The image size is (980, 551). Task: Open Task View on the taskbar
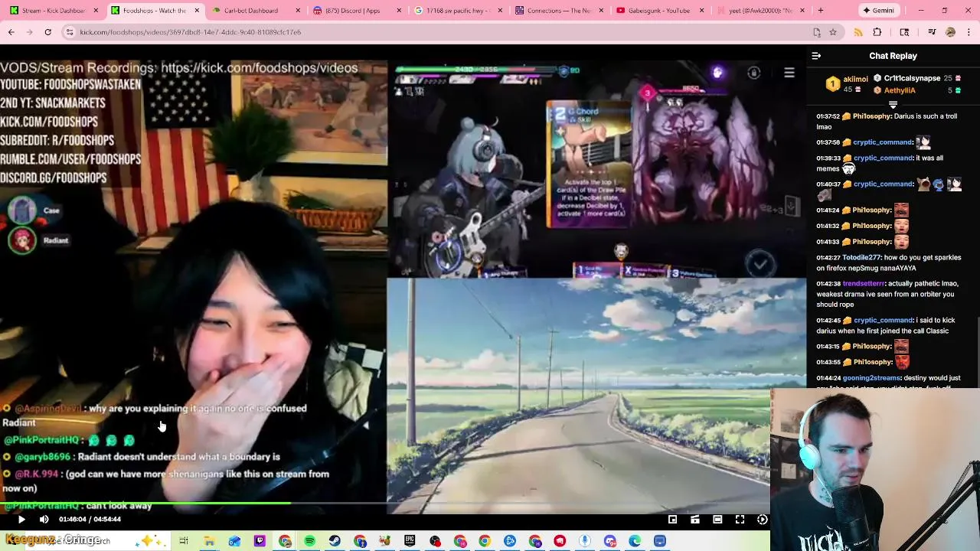pyautogui.click(x=184, y=541)
